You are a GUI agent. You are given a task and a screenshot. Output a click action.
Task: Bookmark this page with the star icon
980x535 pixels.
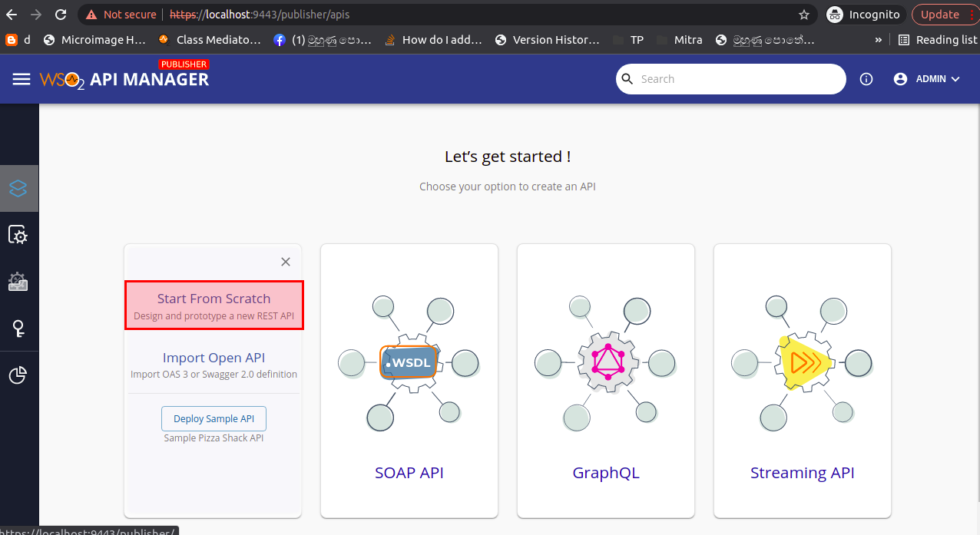[x=804, y=15]
